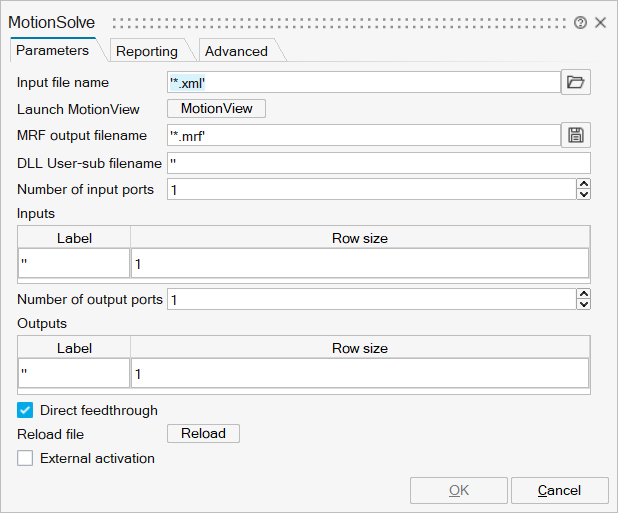Disable Direct feedthrough checkbox

click(x=26, y=410)
